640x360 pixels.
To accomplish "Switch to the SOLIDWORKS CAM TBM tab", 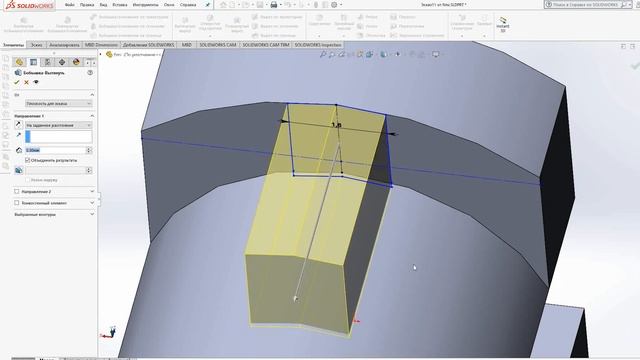I will tap(266, 45).
